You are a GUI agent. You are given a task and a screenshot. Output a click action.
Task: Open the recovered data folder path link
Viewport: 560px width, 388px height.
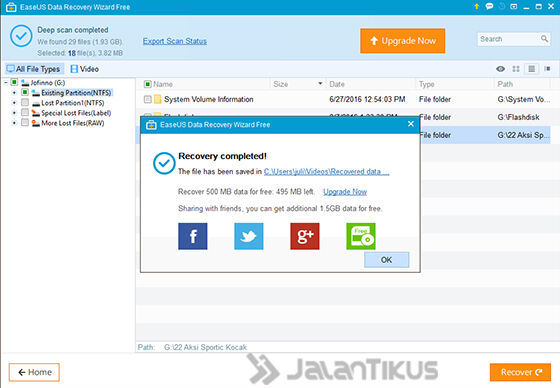[x=326, y=171]
